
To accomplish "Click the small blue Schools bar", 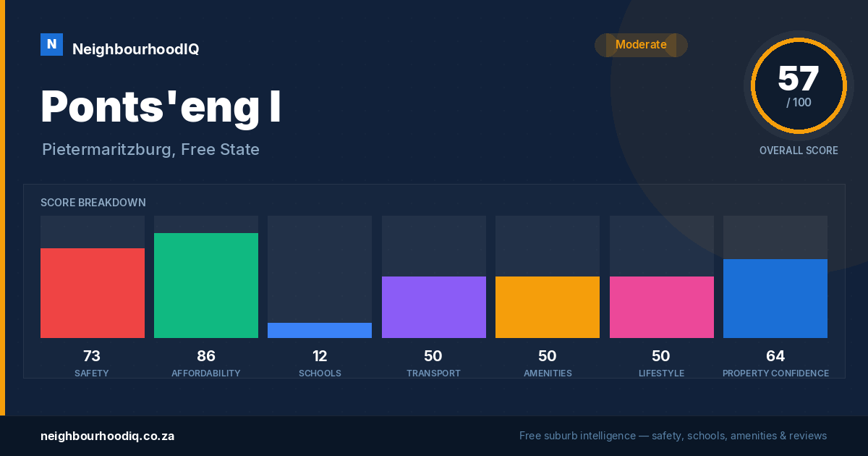I will (x=320, y=330).
